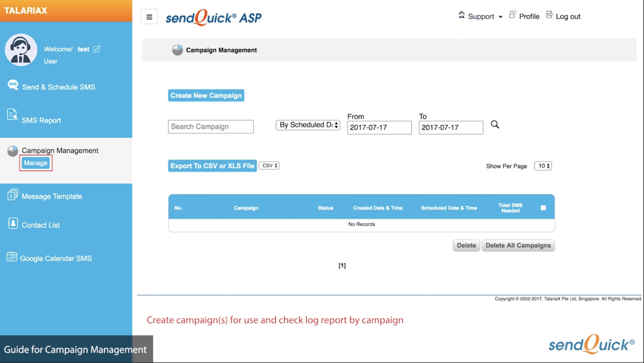Click the To date field
Viewport: 644px width, 363px height.
click(451, 127)
